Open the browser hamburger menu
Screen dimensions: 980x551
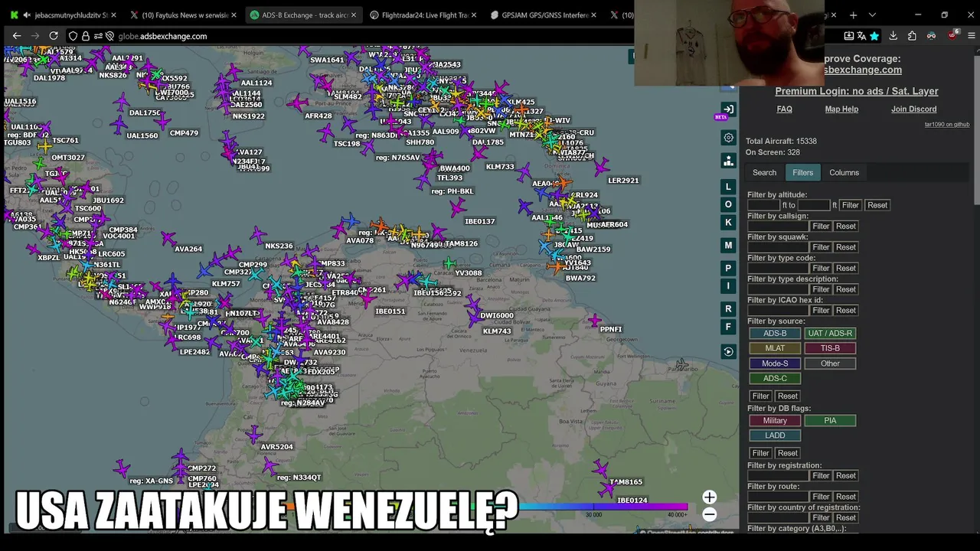pyautogui.click(x=972, y=36)
